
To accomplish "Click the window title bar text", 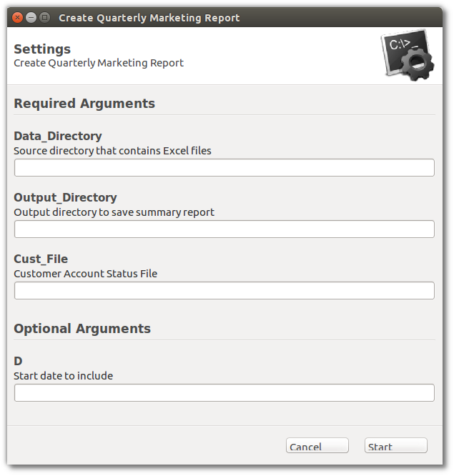I will tap(149, 18).
